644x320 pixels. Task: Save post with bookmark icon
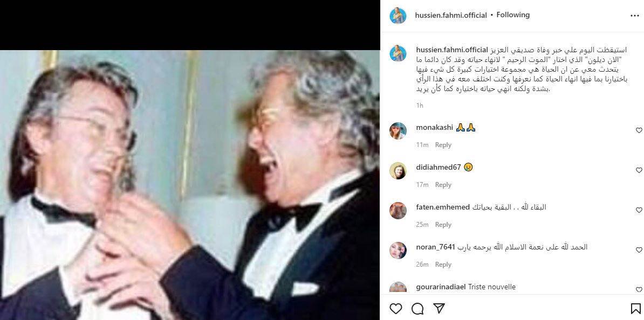coord(635,309)
